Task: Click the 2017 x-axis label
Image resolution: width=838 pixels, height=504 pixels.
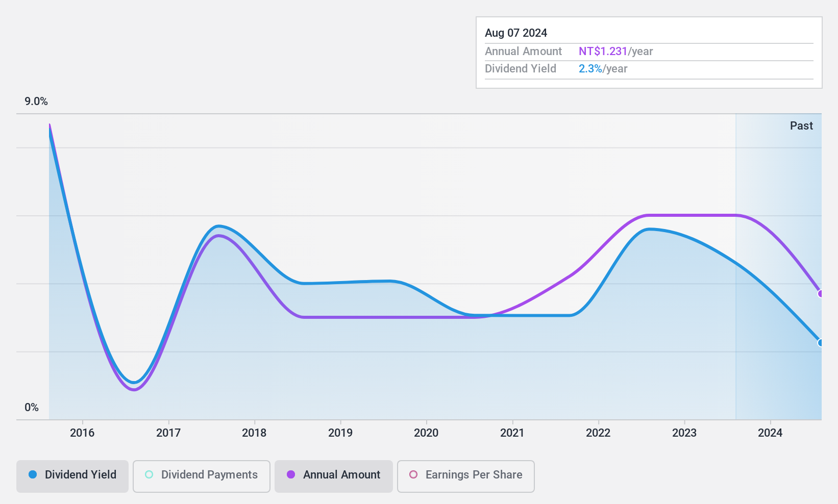Action: click(168, 433)
